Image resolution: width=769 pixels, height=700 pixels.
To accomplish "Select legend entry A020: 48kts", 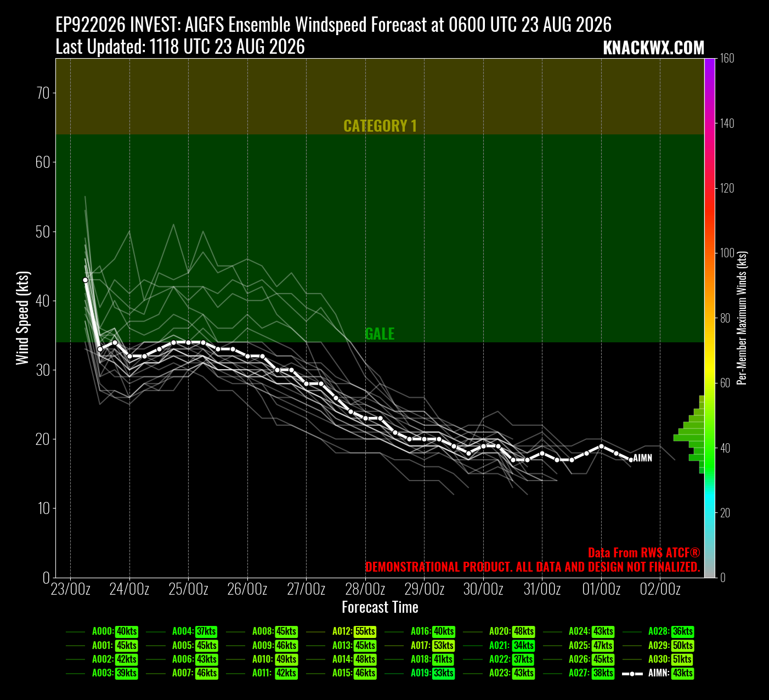I will click(500, 632).
